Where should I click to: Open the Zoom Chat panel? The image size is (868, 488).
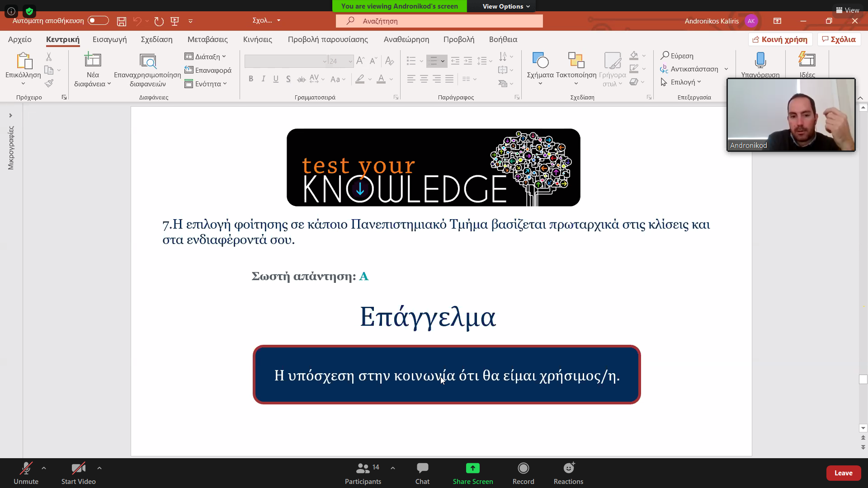[x=422, y=473]
